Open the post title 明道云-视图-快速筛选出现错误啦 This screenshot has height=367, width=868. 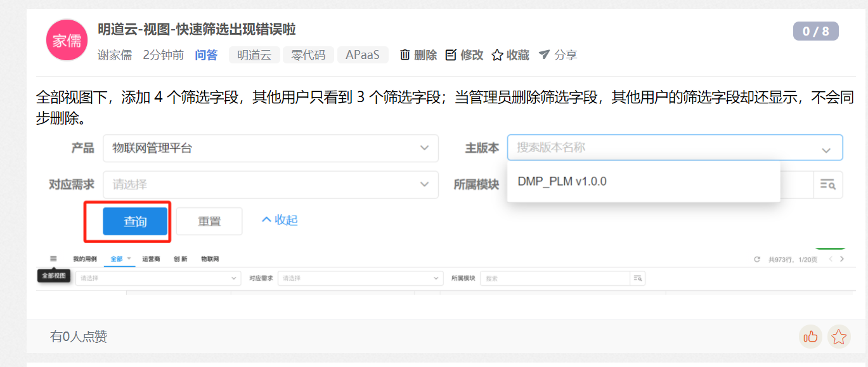coord(197,29)
